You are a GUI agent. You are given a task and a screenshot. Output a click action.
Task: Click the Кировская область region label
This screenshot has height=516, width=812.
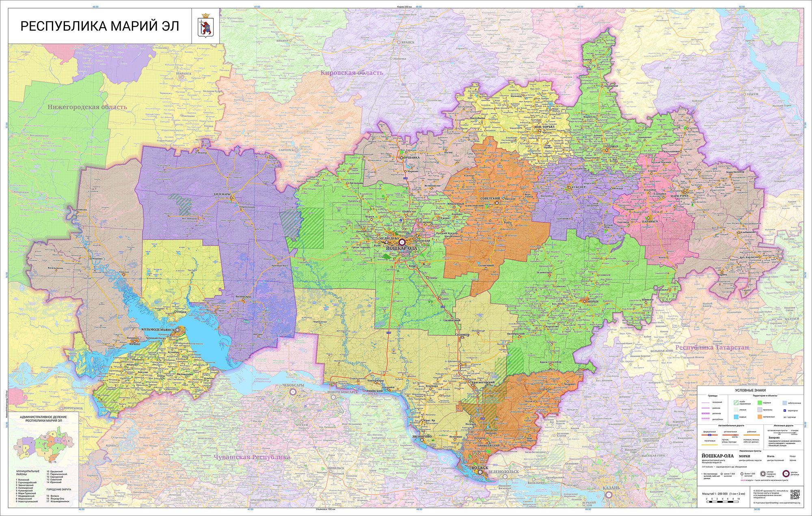coord(351,73)
